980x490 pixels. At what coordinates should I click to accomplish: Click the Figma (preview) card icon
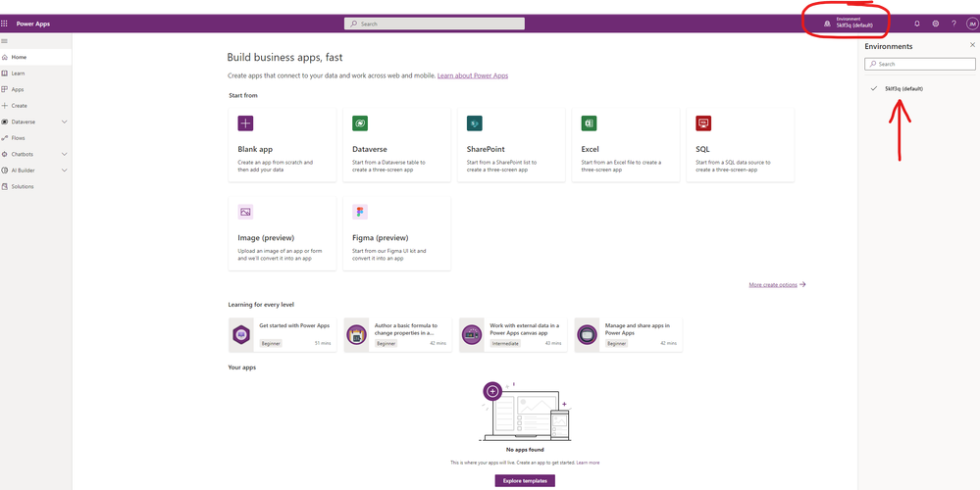coord(360,212)
